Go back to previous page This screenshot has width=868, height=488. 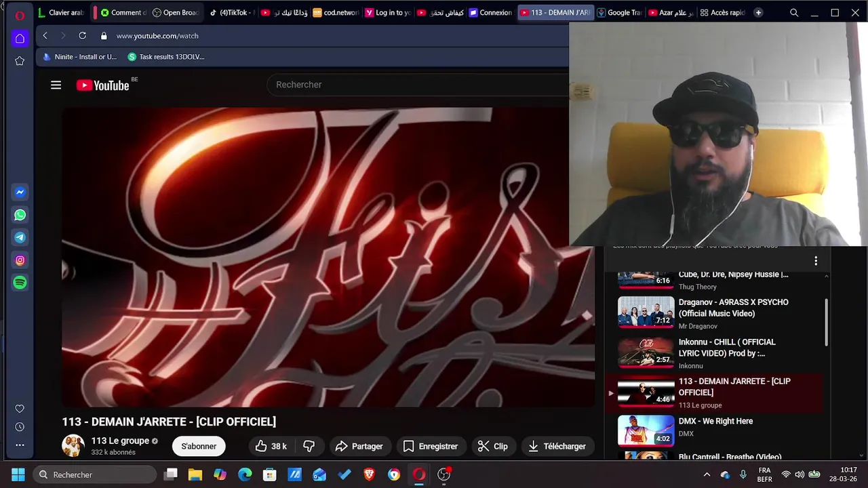click(x=45, y=36)
